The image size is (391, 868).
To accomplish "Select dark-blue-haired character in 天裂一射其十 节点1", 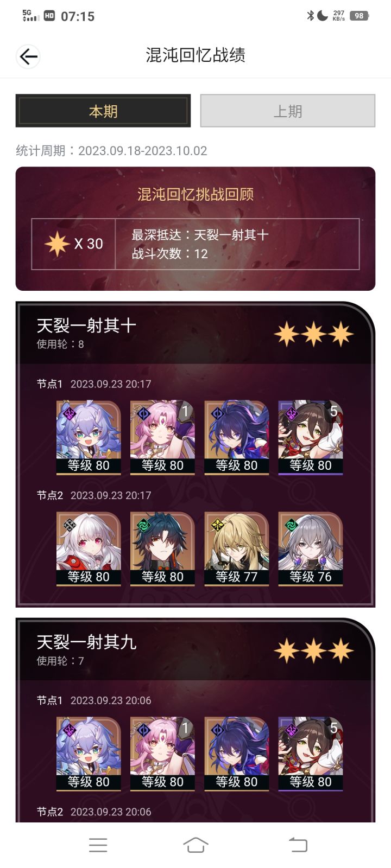I will (x=236, y=438).
